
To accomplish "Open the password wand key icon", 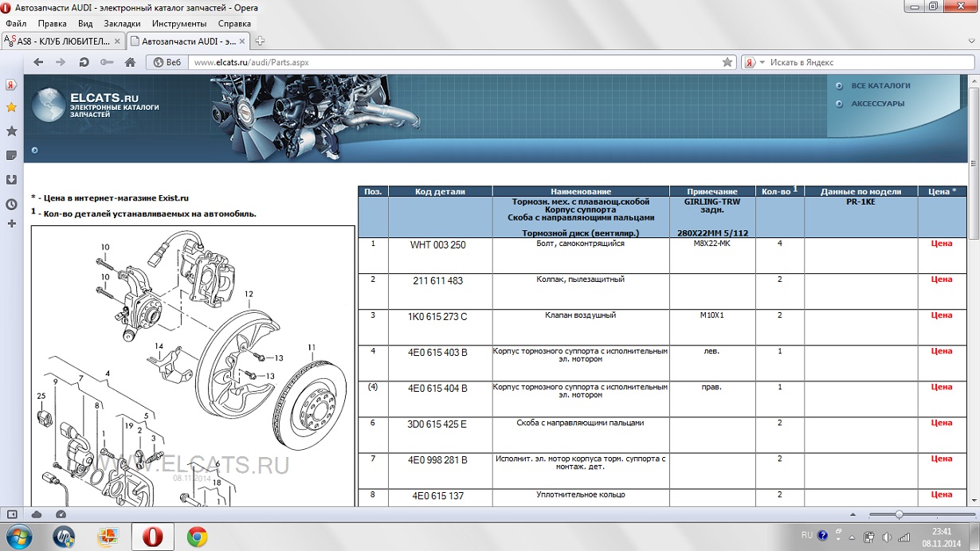I will pos(107,62).
